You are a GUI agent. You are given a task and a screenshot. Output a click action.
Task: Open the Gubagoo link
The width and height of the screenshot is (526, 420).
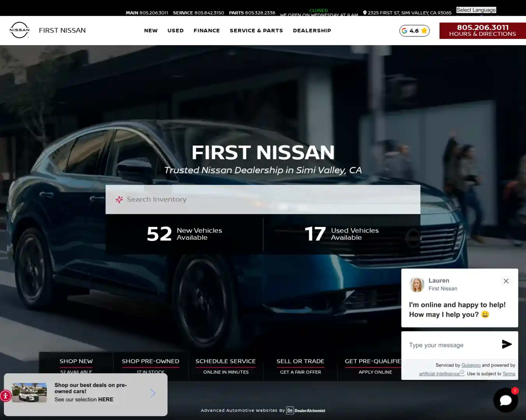coord(471,365)
